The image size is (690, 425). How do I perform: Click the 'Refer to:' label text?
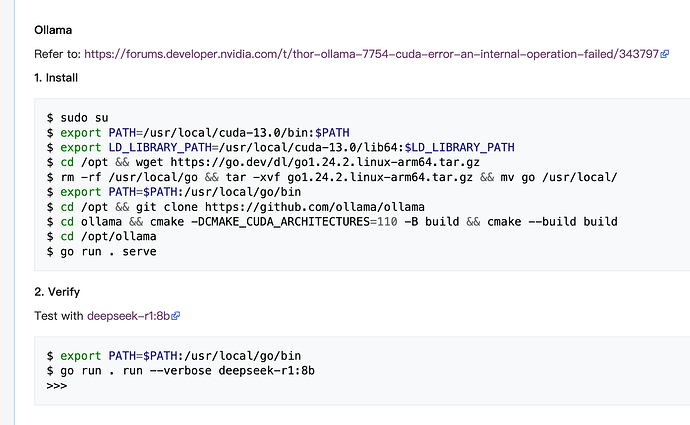[58, 54]
